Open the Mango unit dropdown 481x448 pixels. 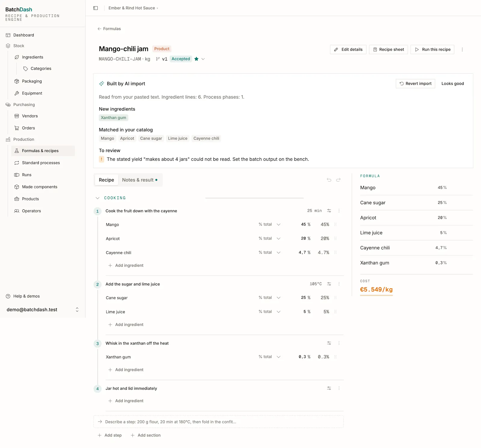[270, 224]
